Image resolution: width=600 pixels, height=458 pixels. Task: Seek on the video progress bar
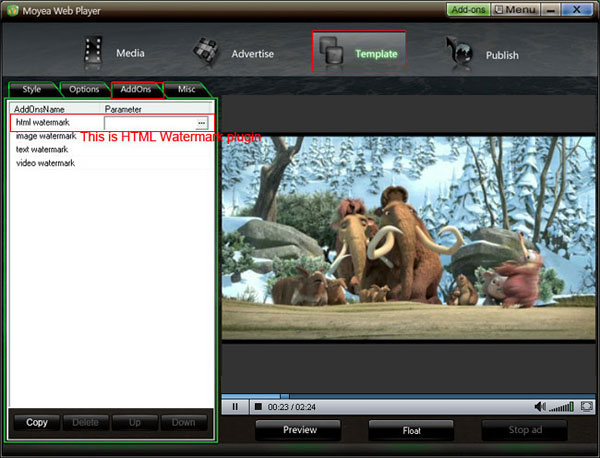point(408,396)
